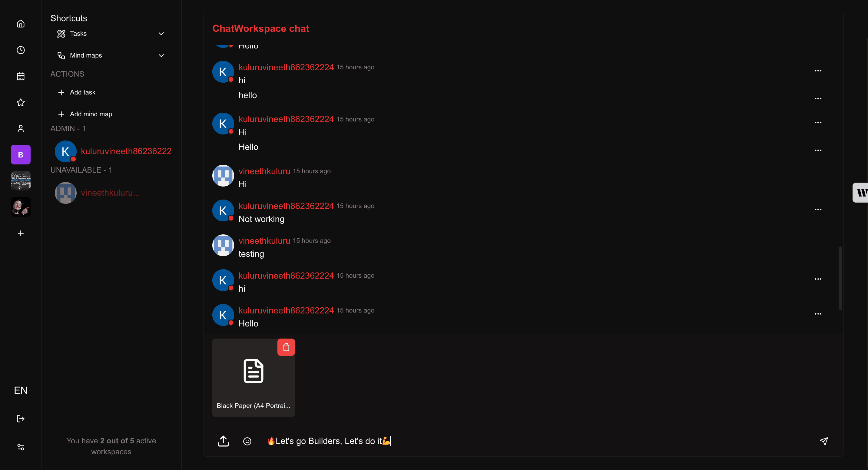The height and width of the screenshot is (470, 868).
Task: Change language via EN selector
Action: [21, 390]
